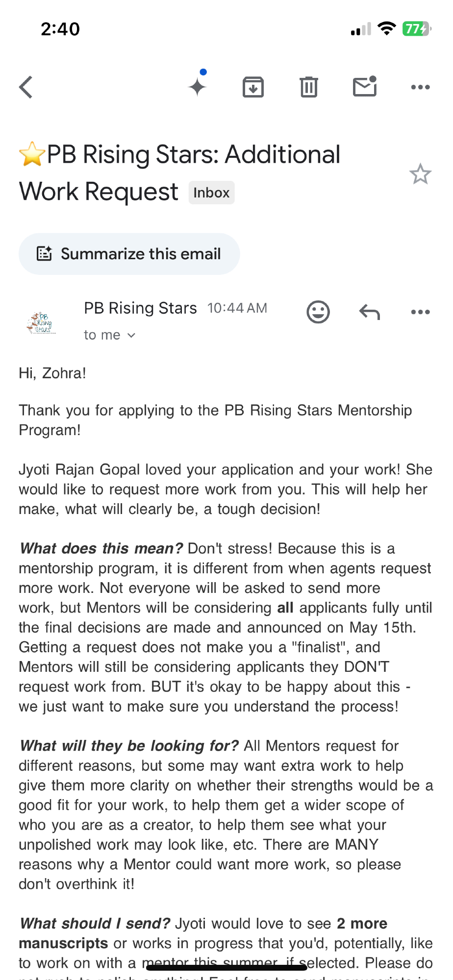Delete the email with trash icon
The height and width of the screenshot is (980, 453).
pos(309,87)
